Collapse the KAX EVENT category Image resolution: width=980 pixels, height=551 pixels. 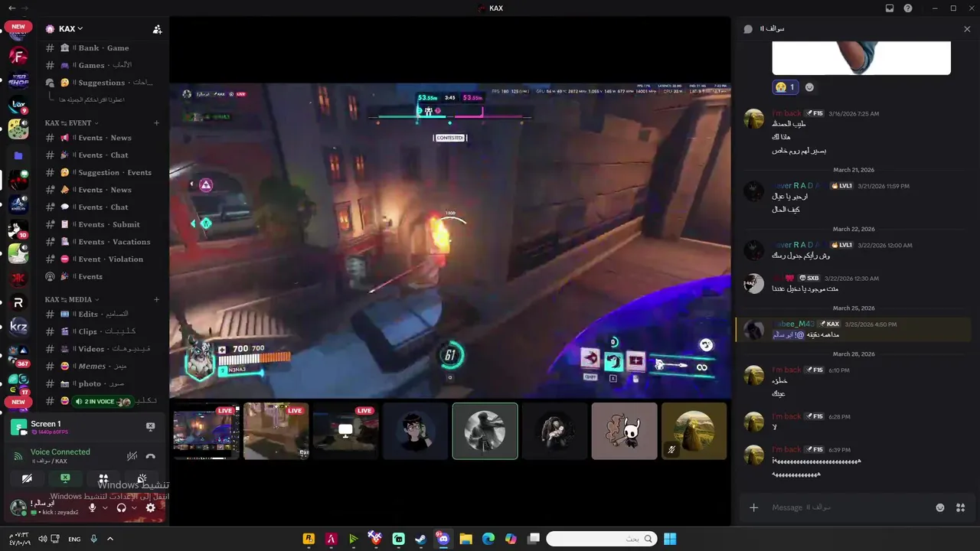click(72, 122)
